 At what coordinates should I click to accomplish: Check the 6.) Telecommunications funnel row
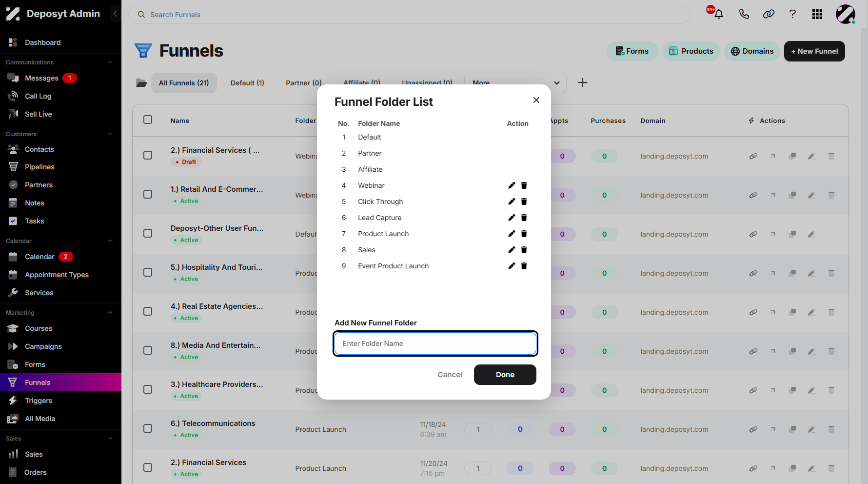(x=148, y=428)
